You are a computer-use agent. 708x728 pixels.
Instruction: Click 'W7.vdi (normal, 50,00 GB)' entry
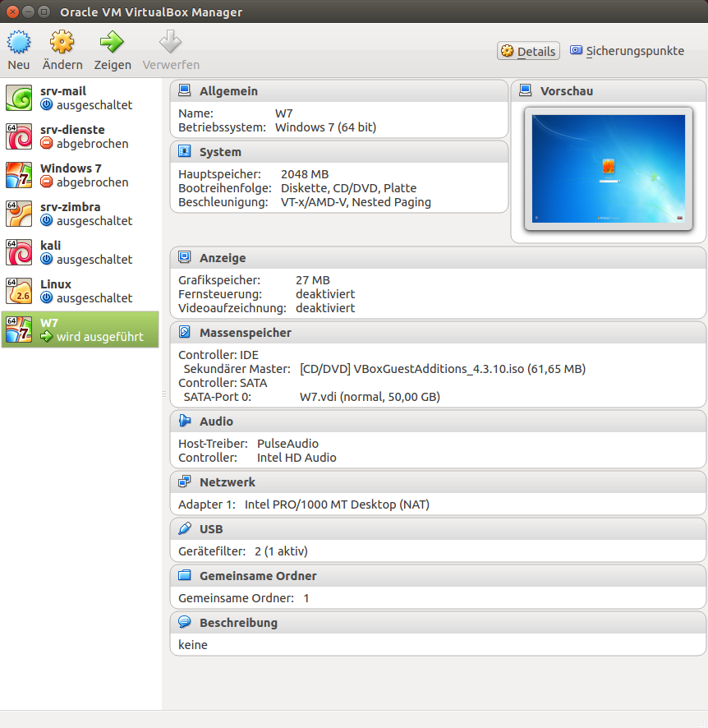click(x=370, y=397)
